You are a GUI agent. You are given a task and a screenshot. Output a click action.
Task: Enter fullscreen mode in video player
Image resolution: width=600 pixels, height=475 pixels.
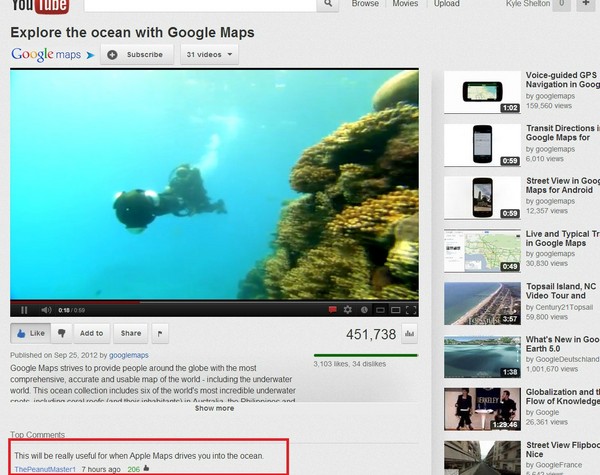pyautogui.click(x=410, y=310)
